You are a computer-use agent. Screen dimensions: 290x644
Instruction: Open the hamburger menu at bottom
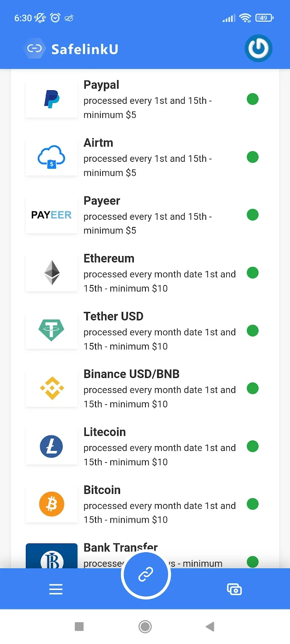click(x=56, y=589)
